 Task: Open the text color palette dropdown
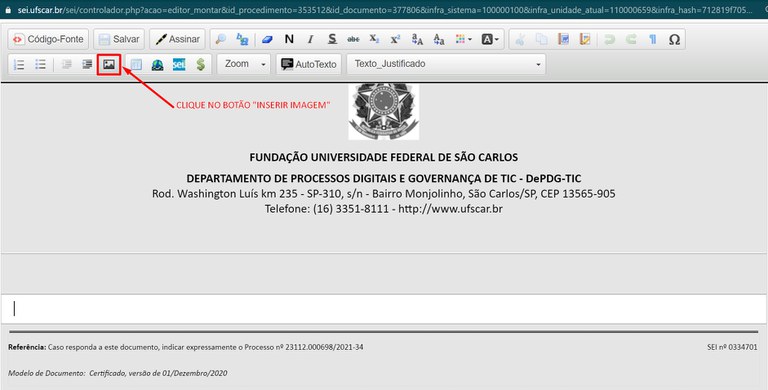pos(463,39)
